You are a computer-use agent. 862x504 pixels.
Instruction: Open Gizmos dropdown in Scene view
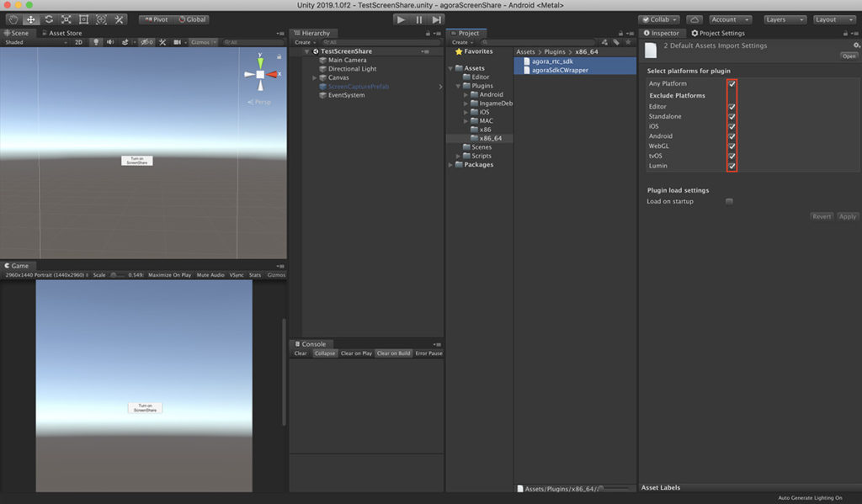(203, 42)
